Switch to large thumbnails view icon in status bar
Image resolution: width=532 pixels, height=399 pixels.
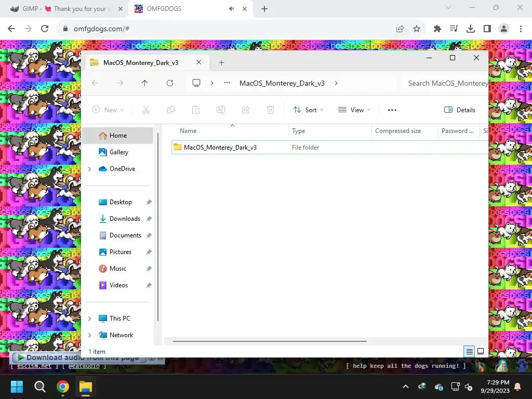pyautogui.click(x=481, y=352)
